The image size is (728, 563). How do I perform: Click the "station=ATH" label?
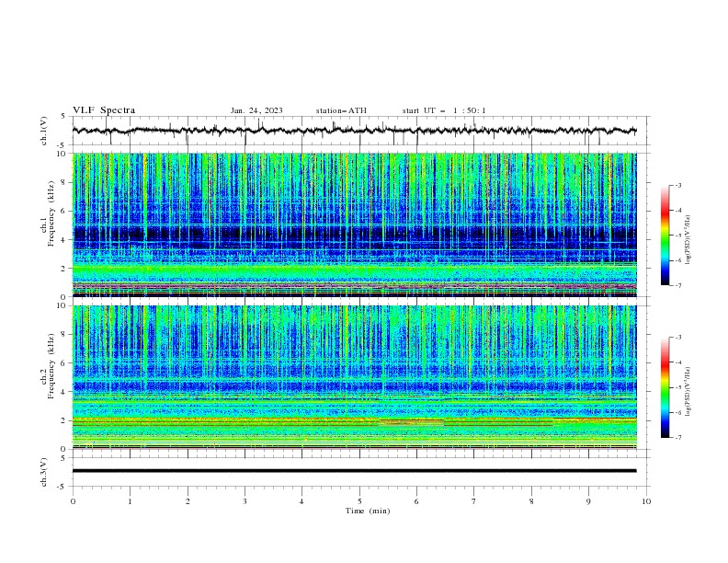tap(341, 110)
